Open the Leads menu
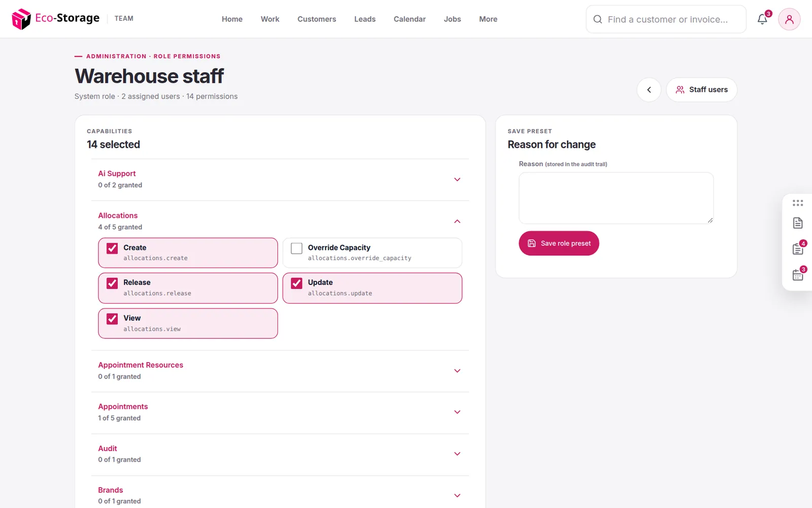The width and height of the screenshot is (812, 508). point(365,19)
